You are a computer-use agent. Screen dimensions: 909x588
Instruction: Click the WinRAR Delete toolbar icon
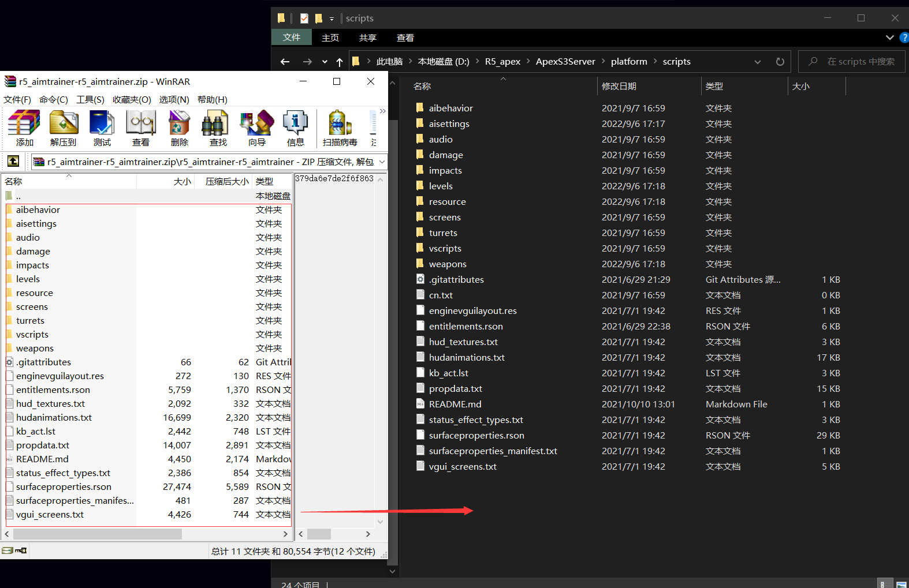click(x=179, y=128)
